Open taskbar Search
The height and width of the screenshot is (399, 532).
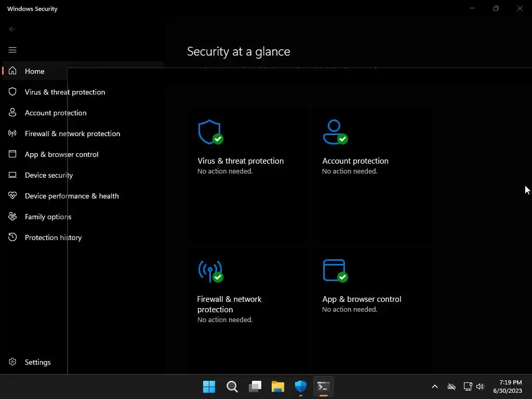click(x=232, y=387)
